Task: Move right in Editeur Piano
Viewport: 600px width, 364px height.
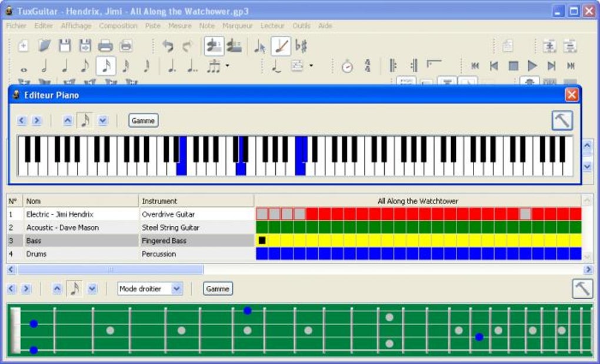Action: pos(36,121)
